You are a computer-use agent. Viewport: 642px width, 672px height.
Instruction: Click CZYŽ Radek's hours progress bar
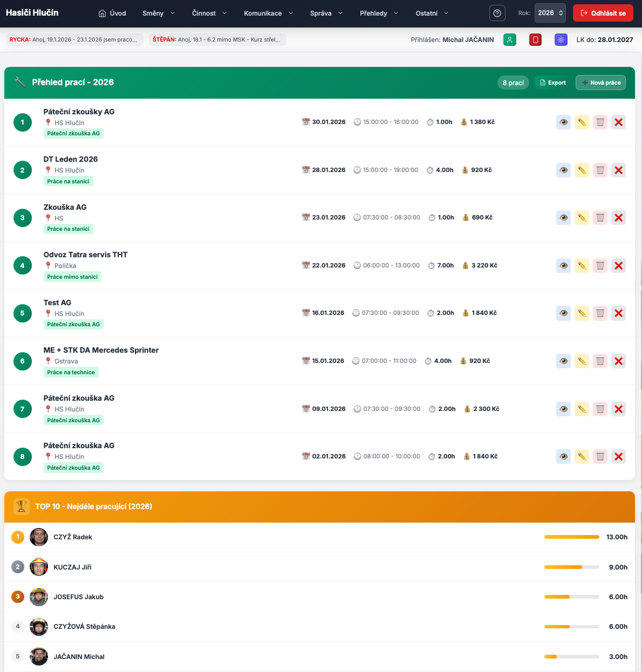571,537
